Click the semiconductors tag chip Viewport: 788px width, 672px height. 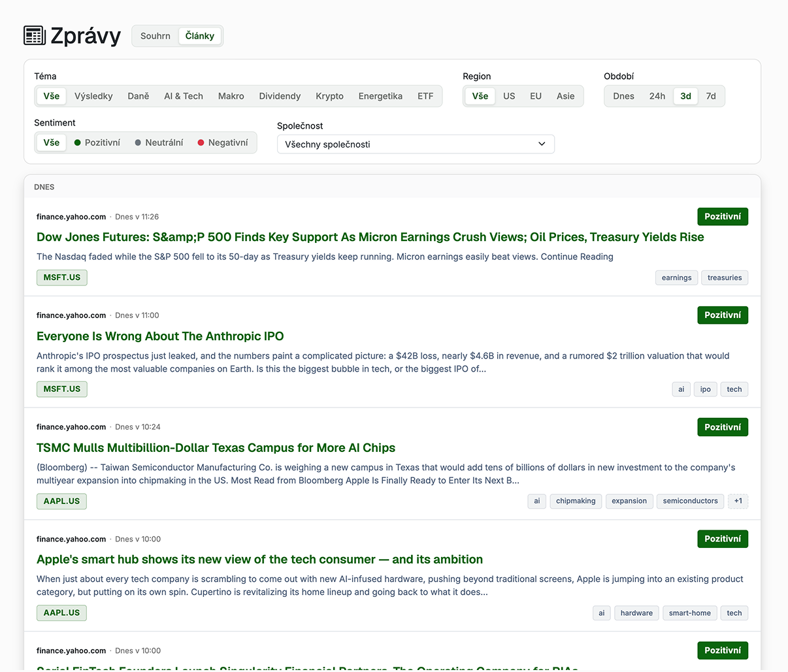[x=690, y=502]
